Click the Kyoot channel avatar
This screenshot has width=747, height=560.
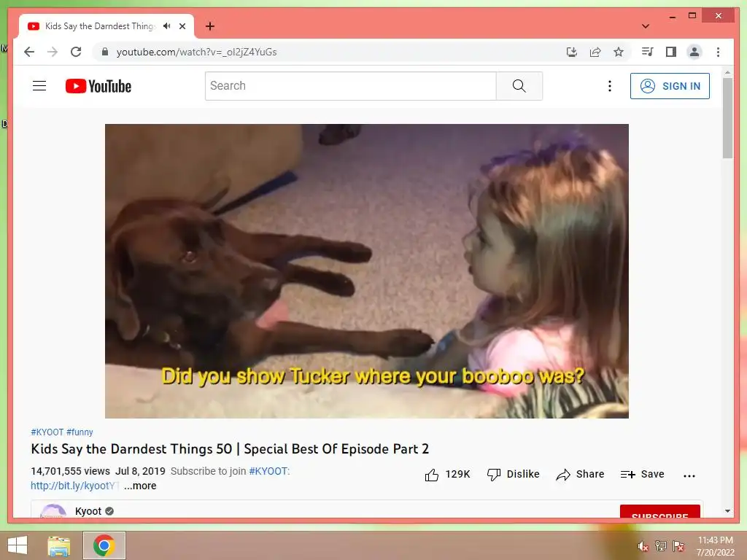(53, 511)
